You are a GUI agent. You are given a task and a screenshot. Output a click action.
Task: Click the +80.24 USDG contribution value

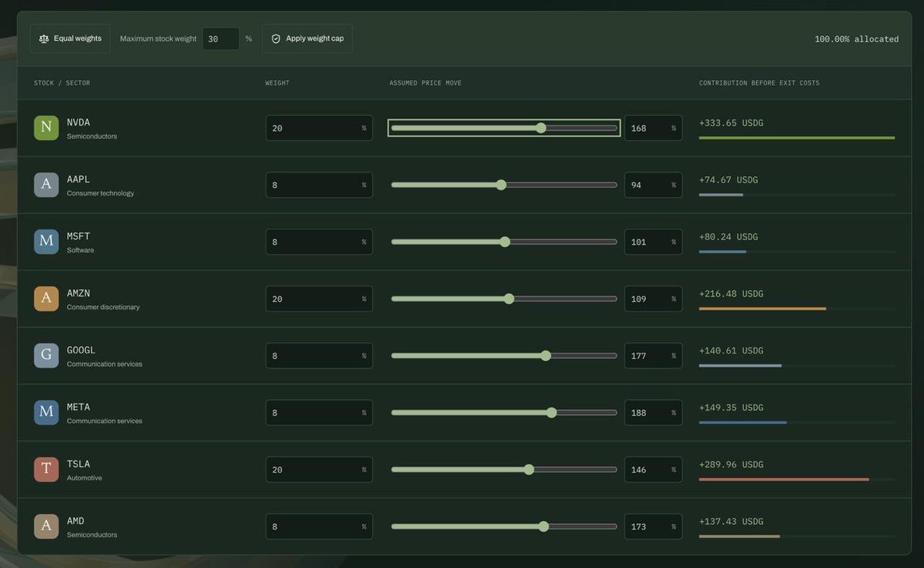click(x=728, y=236)
